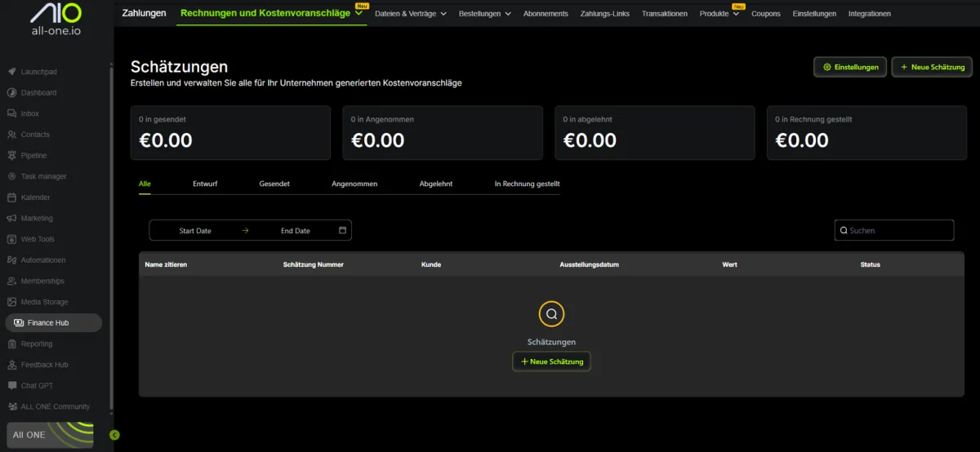Switch to In Rechnung gestellt tab
The width and height of the screenshot is (980, 452).
tap(528, 184)
